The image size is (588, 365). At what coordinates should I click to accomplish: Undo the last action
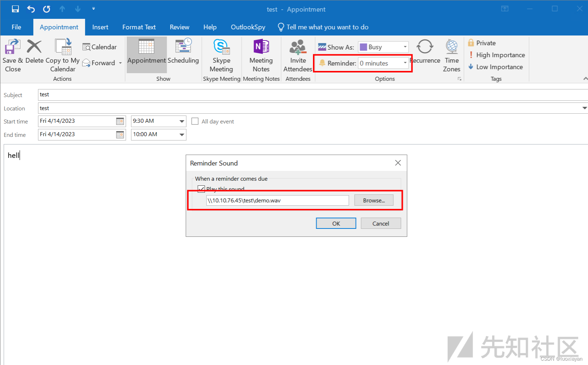31,9
